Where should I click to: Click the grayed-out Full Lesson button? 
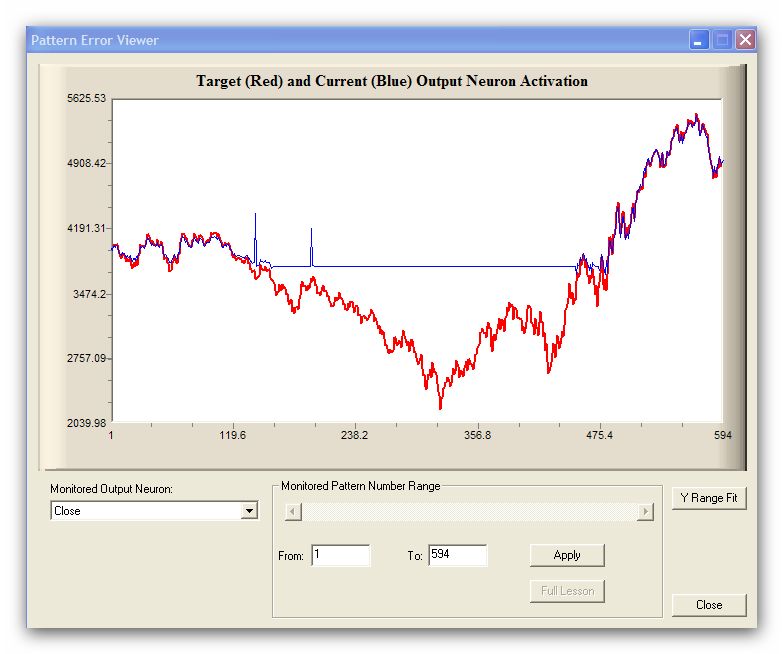click(567, 591)
